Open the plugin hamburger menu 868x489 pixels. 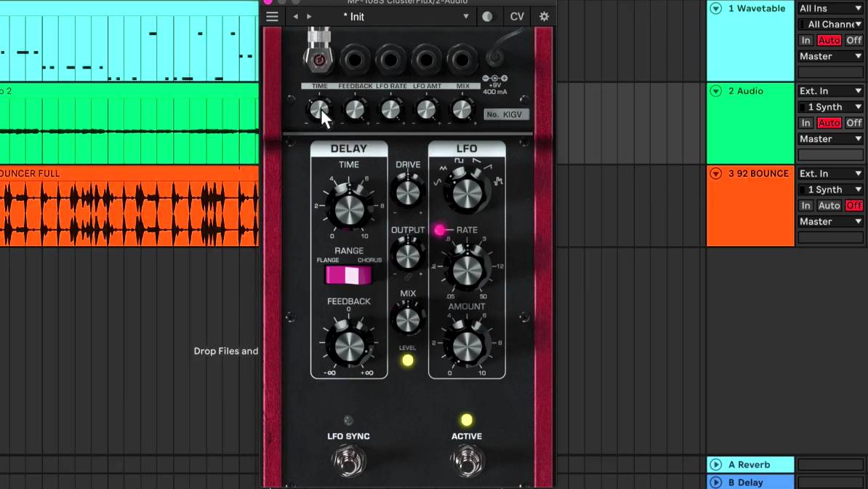[x=272, y=17]
